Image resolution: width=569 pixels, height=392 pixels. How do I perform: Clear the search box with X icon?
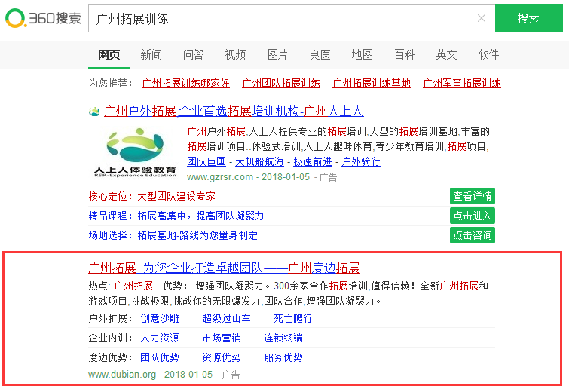tap(481, 18)
